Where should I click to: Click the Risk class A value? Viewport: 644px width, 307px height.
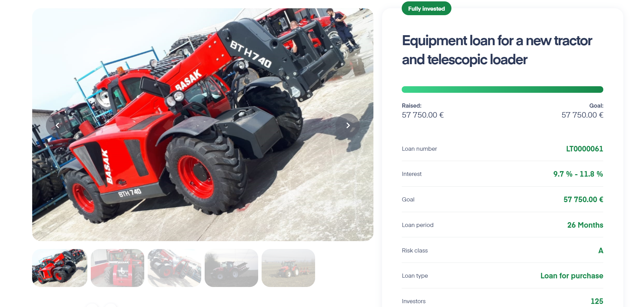601,250
